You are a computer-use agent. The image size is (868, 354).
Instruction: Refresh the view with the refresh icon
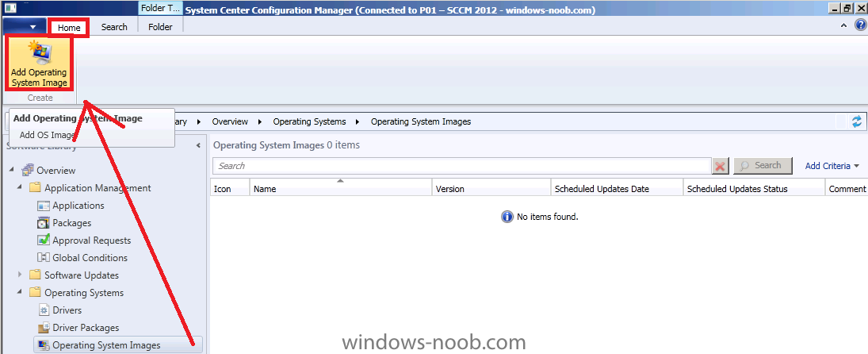[857, 121]
